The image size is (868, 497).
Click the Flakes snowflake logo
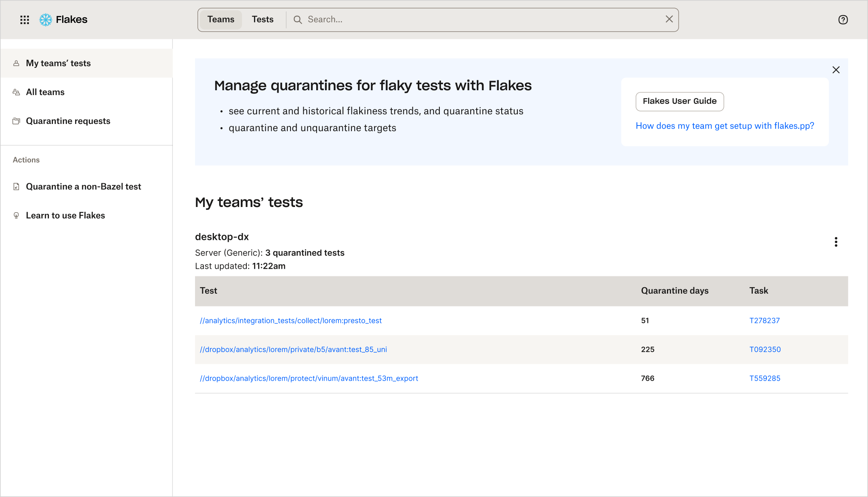(46, 20)
